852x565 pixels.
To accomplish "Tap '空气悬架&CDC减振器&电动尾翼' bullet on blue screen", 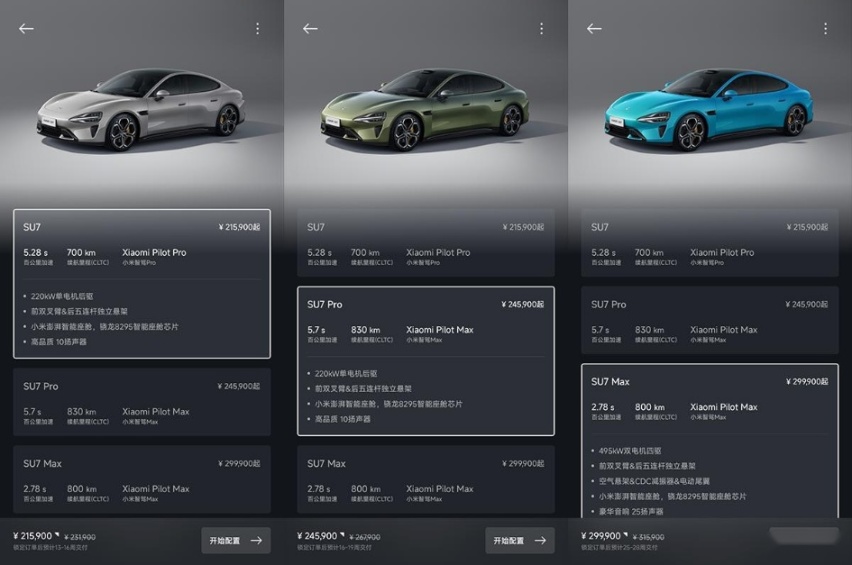I will click(x=654, y=481).
